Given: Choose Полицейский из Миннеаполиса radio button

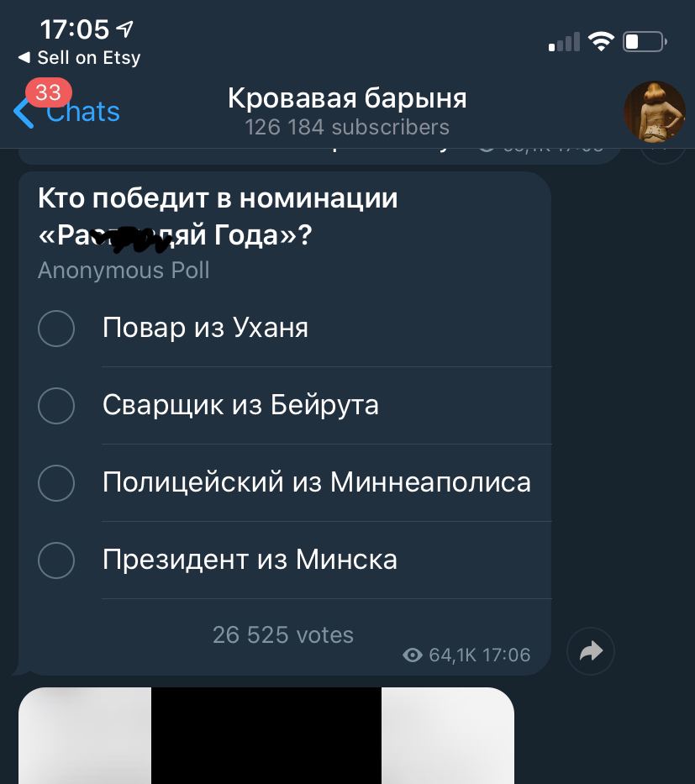Looking at the screenshot, I should pos(56,483).
